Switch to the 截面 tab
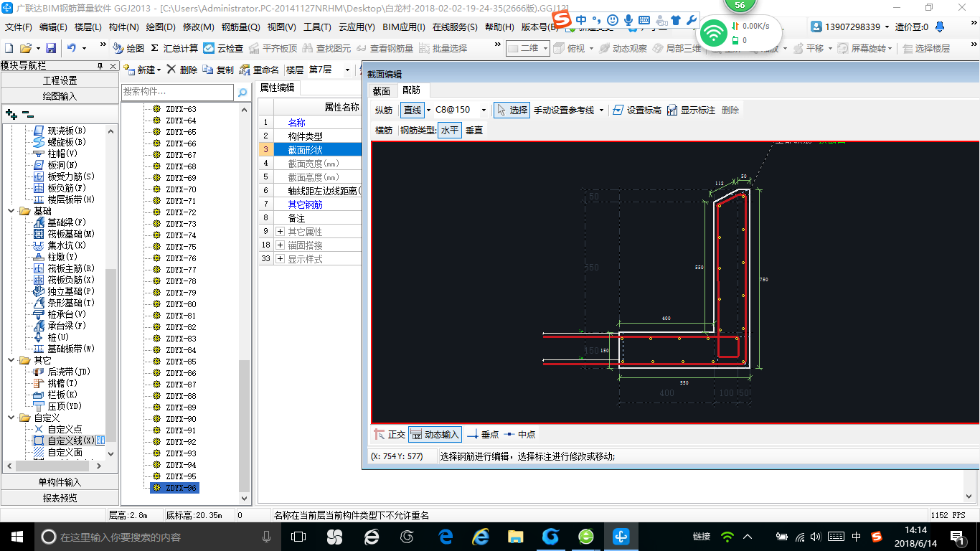This screenshot has height=551, width=980. [382, 90]
